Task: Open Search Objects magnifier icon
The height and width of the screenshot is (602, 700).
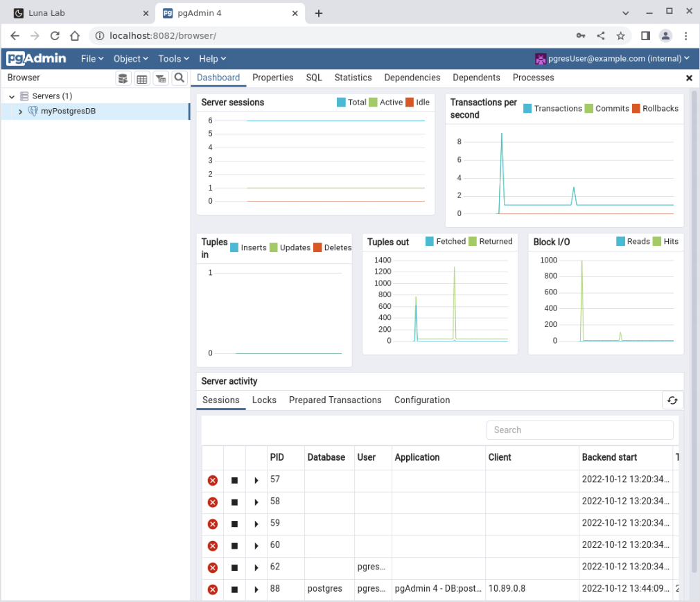Action: pos(180,78)
